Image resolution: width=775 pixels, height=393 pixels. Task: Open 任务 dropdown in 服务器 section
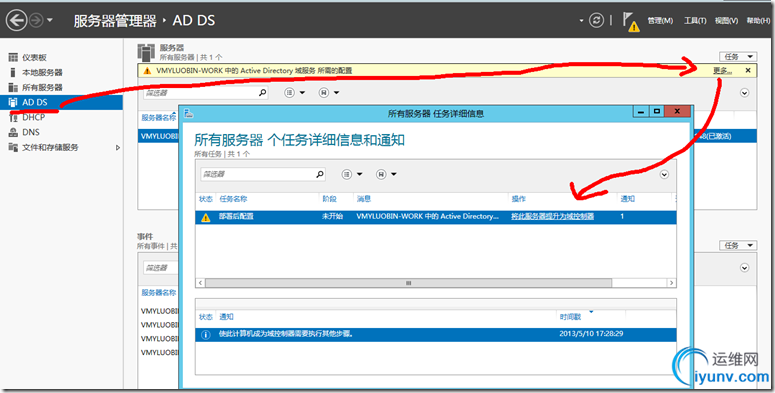(x=737, y=56)
